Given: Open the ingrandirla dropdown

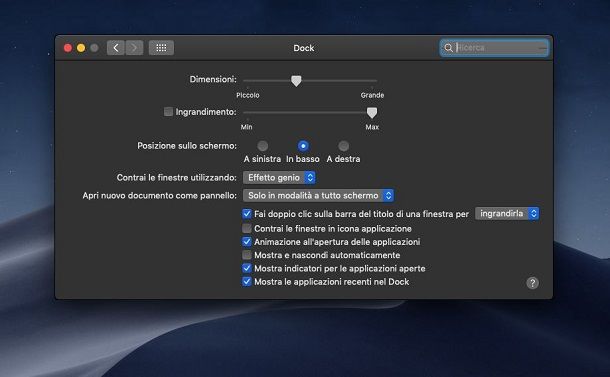Looking at the screenshot, I should pyautogui.click(x=507, y=213).
